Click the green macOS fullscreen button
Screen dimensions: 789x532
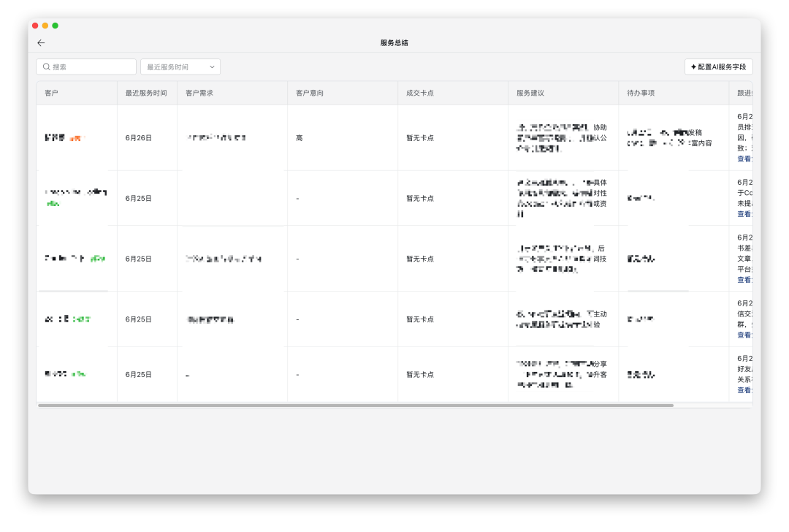click(56, 26)
